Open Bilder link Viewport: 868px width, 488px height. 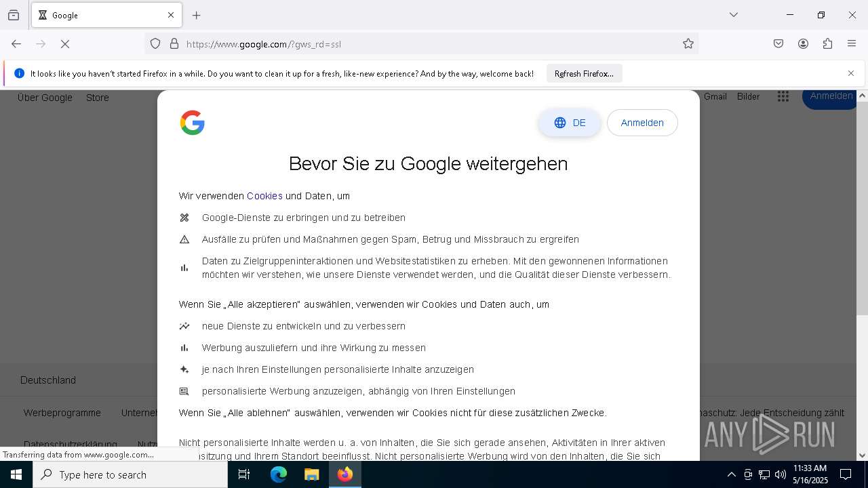[748, 96]
